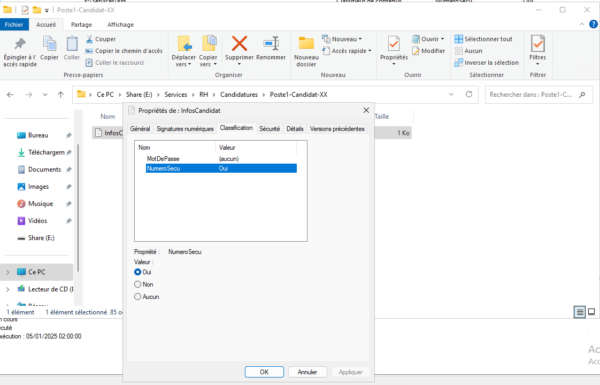Open the Ouvrir dropdown in ribbon
Viewport: 600px width, 385px height.
coord(428,39)
